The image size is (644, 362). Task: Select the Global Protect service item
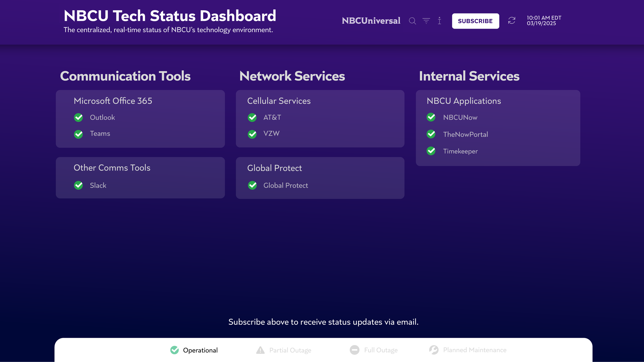click(x=285, y=186)
